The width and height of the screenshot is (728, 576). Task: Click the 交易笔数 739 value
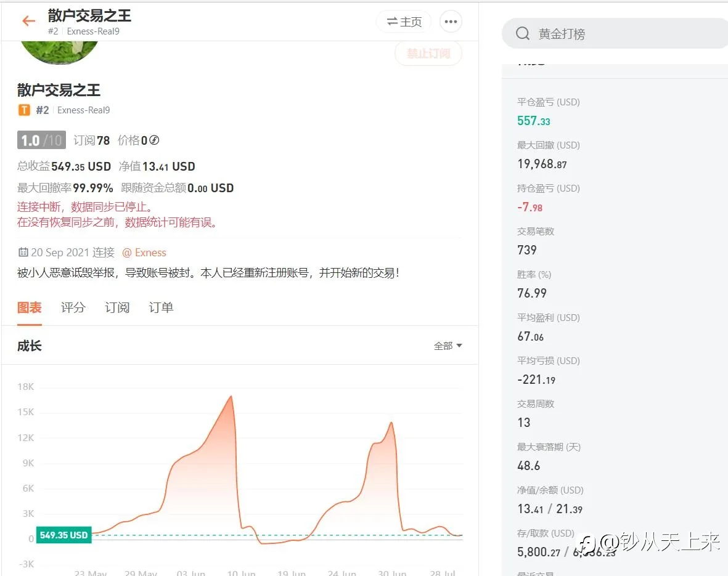(x=527, y=250)
